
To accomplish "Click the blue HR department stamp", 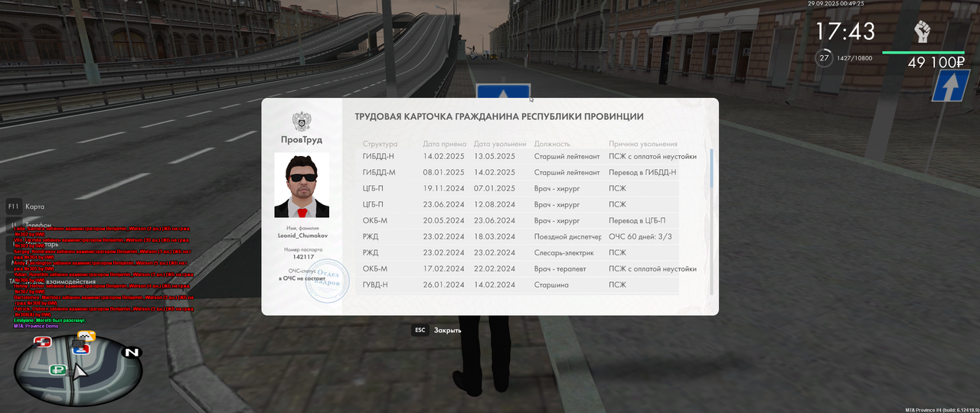I will pos(328,279).
